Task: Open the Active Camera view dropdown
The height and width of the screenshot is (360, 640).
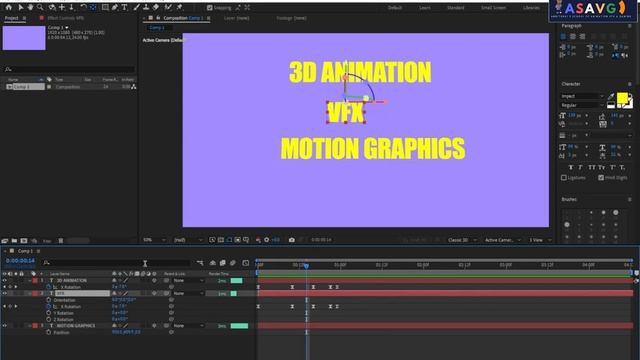Action: (x=502, y=240)
